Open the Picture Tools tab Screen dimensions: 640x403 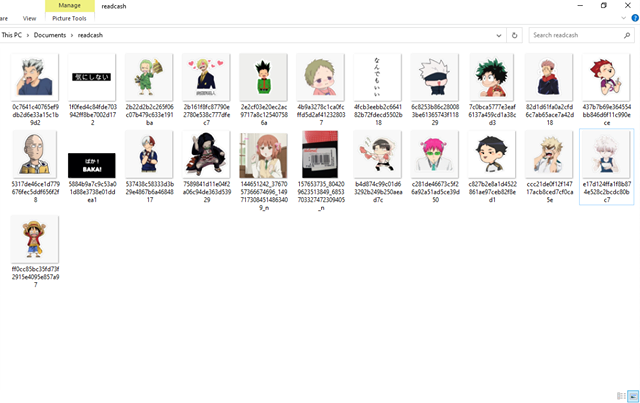point(69,18)
